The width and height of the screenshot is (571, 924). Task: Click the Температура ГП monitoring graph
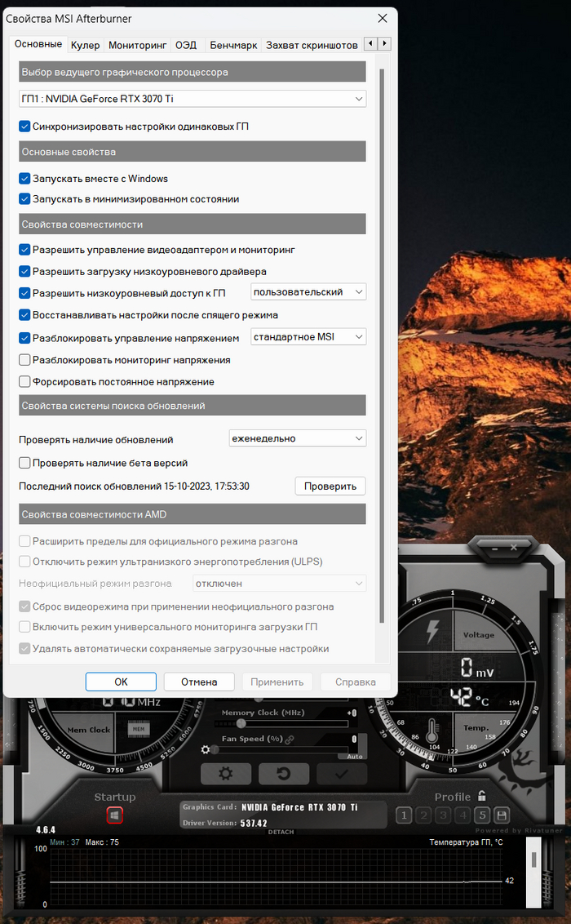[277, 877]
